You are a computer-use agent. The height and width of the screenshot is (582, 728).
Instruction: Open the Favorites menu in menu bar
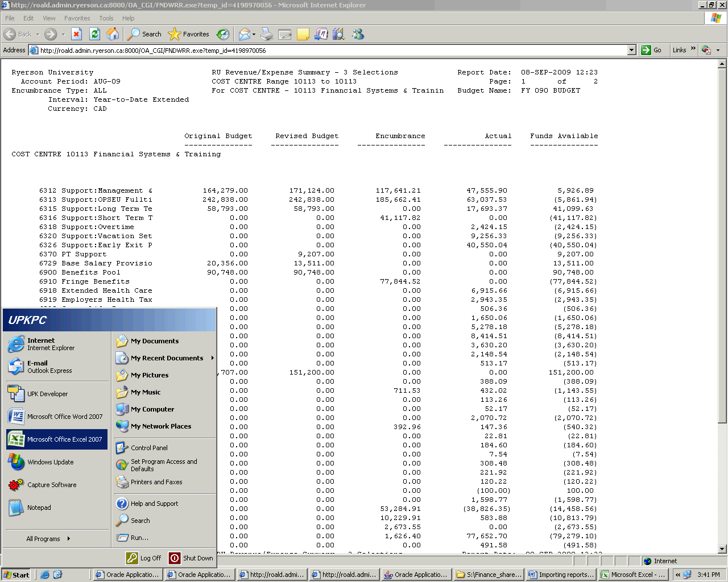click(x=77, y=18)
